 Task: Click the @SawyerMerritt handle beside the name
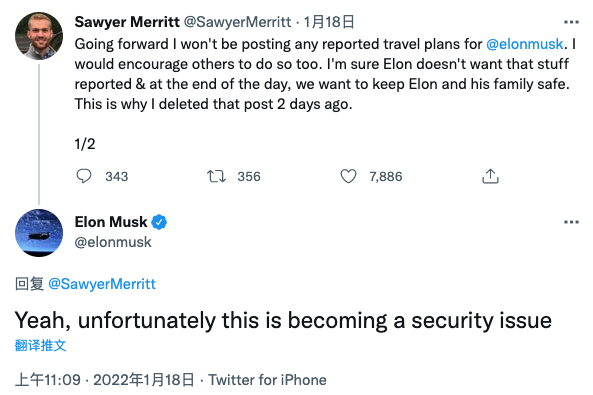238,22
